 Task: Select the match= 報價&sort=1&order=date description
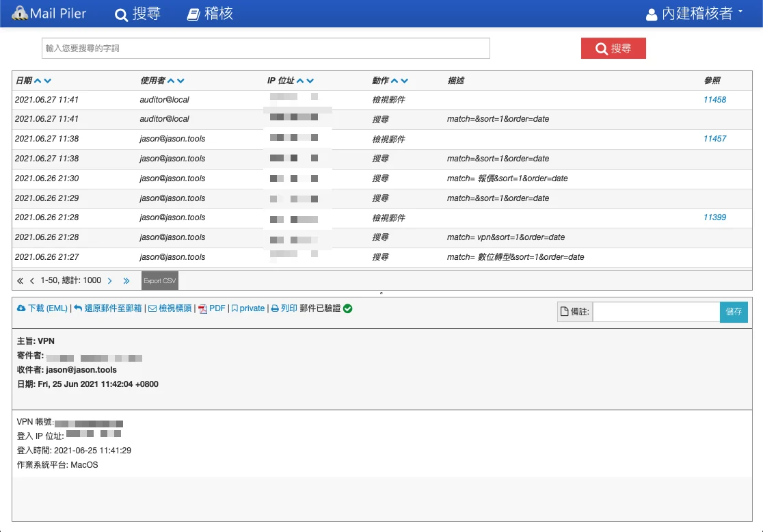point(507,178)
